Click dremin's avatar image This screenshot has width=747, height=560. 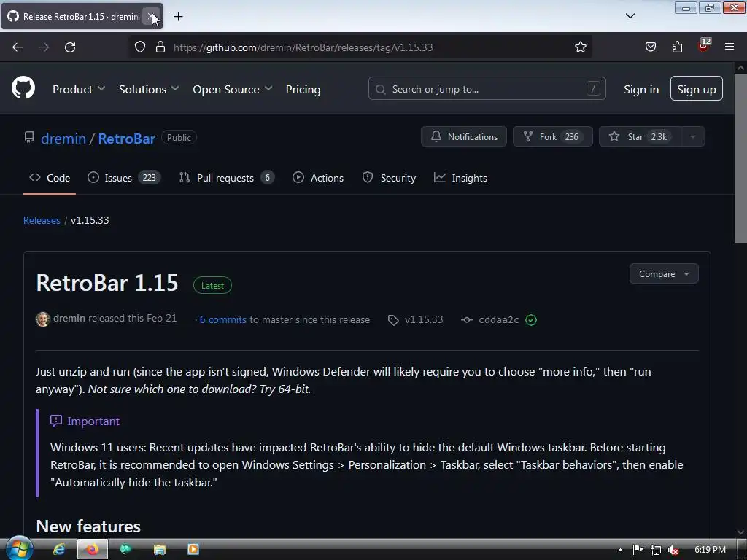(x=43, y=319)
